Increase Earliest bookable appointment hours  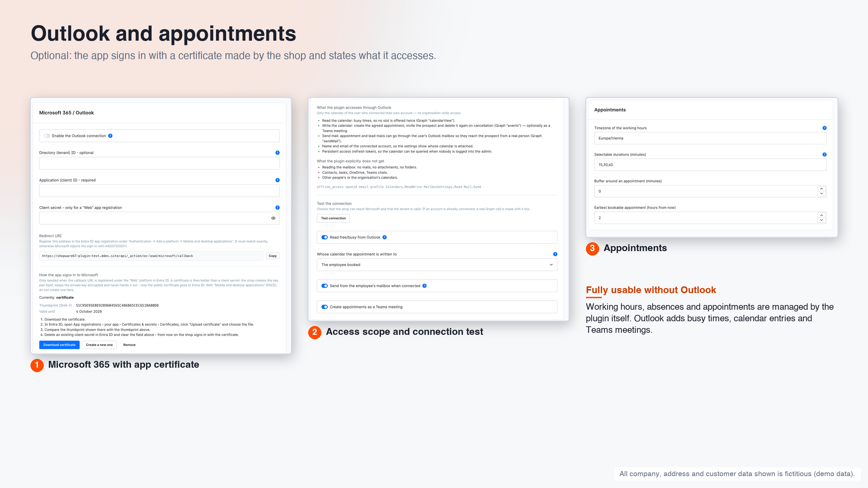click(x=822, y=215)
